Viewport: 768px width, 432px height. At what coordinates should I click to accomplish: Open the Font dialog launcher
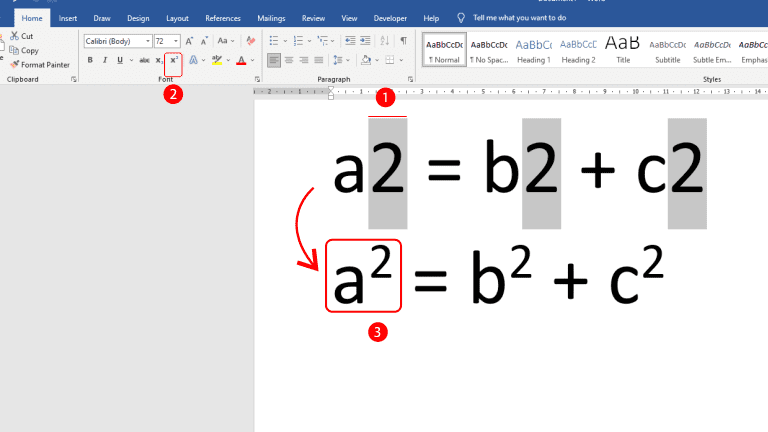click(x=257, y=79)
